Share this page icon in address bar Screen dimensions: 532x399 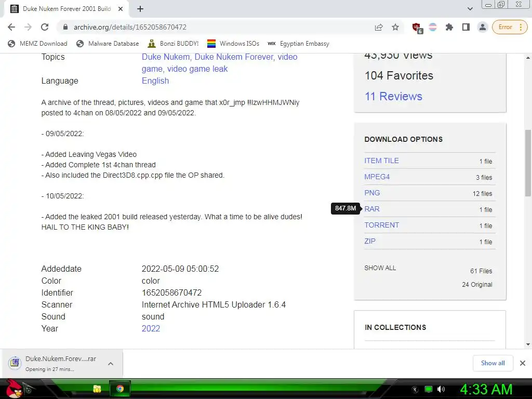(379, 27)
